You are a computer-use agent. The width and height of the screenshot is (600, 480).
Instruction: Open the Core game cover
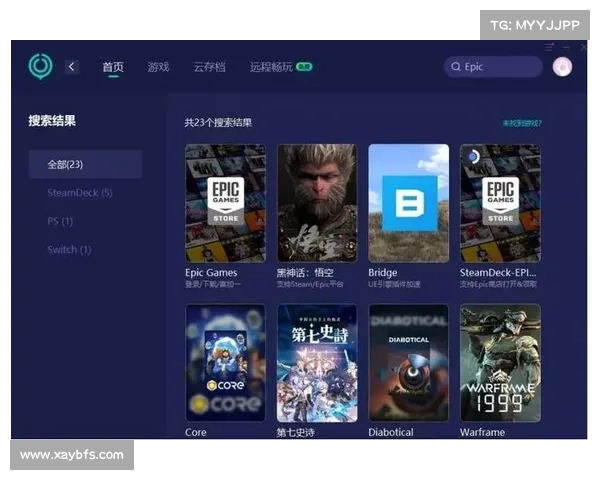click(x=225, y=363)
